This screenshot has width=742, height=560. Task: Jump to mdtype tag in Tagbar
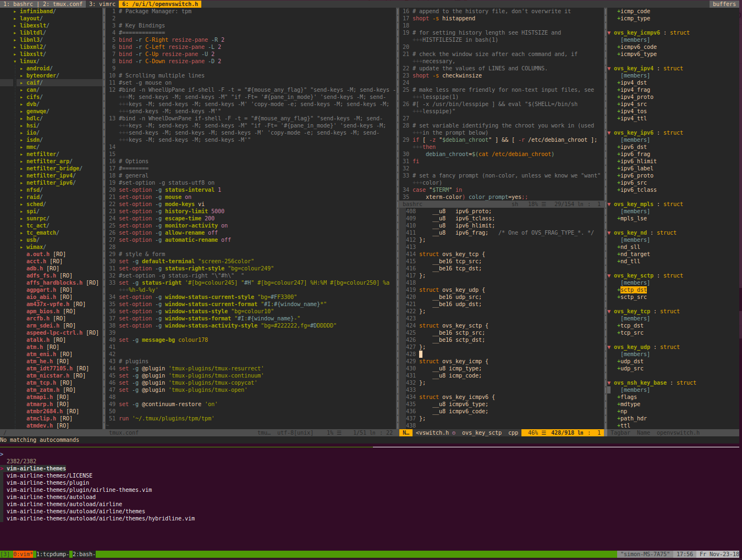click(630, 404)
